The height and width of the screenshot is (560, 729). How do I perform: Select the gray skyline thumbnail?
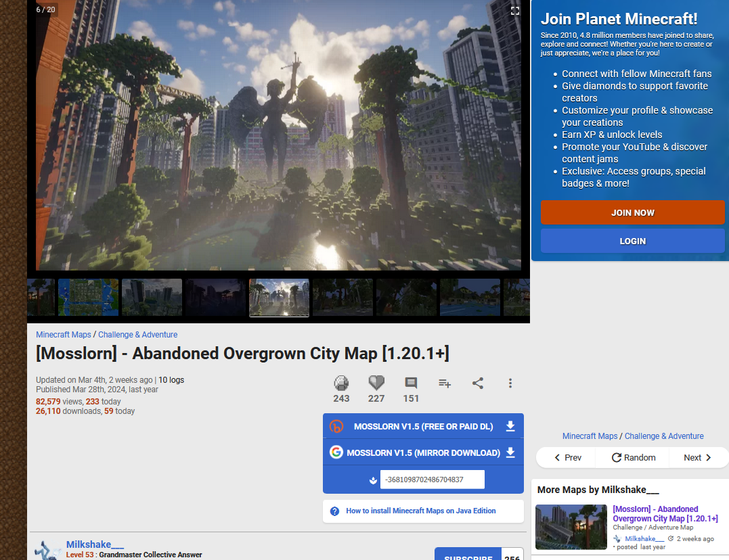(152, 298)
